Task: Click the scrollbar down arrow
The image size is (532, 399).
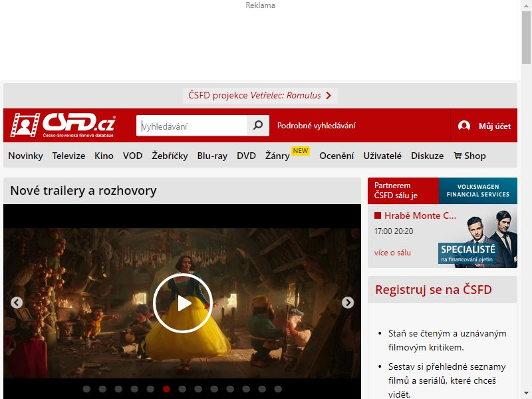Action: click(x=526, y=394)
